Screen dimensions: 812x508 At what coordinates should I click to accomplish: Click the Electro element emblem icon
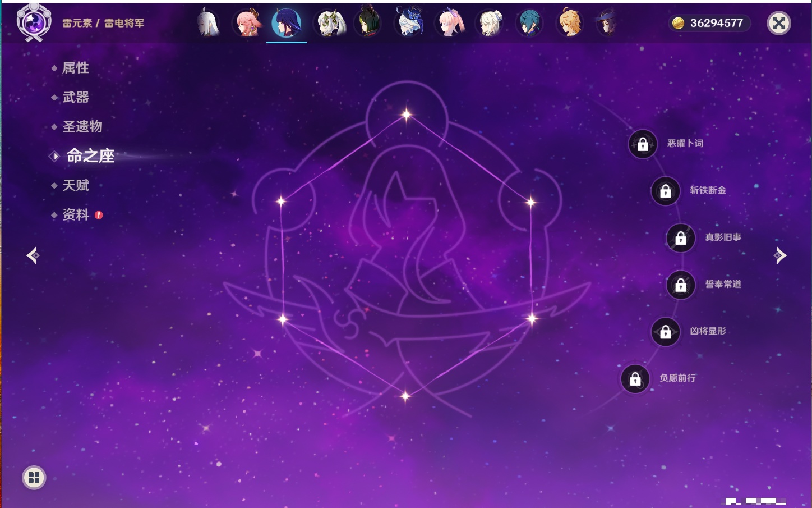34,22
